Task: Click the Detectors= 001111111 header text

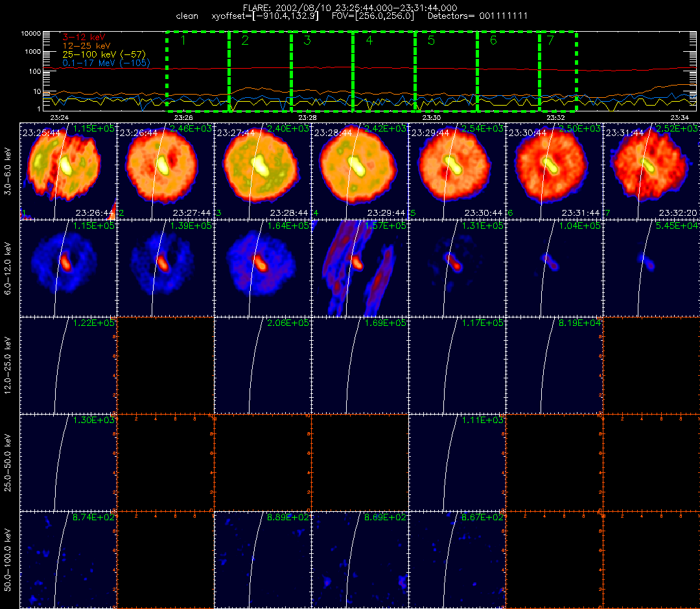Action: pos(478,16)
